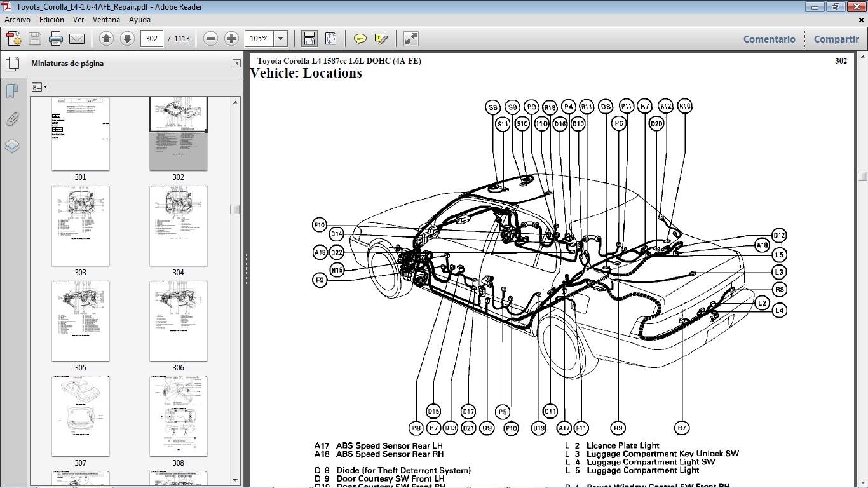Open the Ventana menu

[x=106, y=20]
